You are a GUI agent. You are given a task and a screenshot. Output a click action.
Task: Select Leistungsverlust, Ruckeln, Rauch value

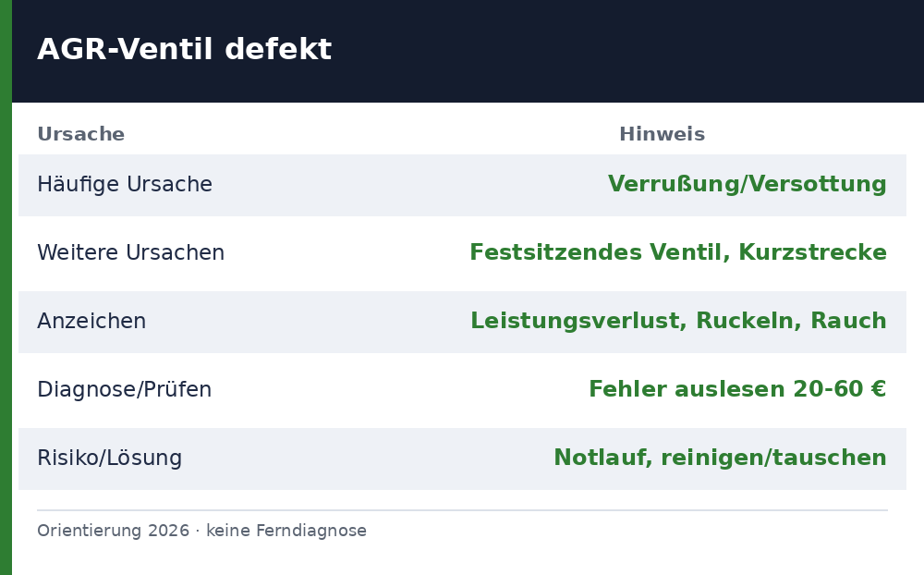pos(678,321)
